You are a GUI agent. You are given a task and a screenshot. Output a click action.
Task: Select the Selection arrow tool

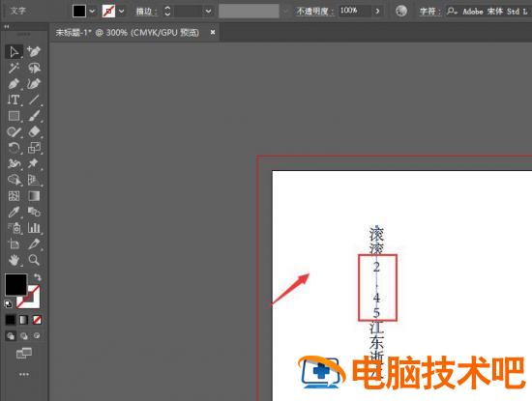coord(14,52)
